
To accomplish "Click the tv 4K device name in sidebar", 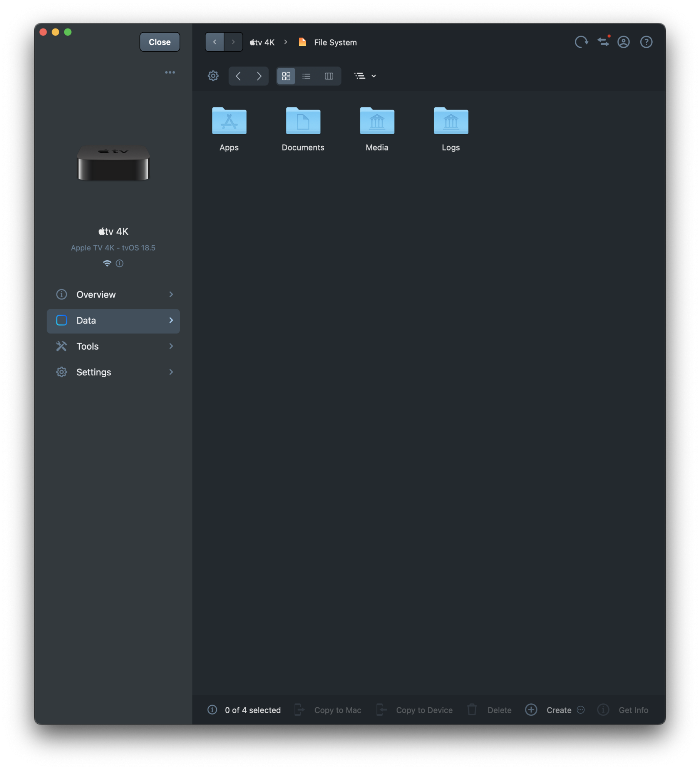I will (113, 231).
